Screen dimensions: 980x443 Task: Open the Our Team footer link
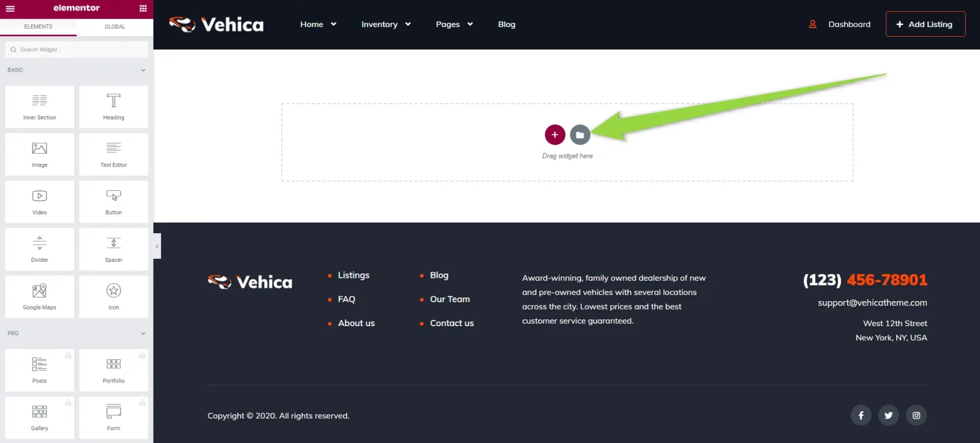coord(450,299)
